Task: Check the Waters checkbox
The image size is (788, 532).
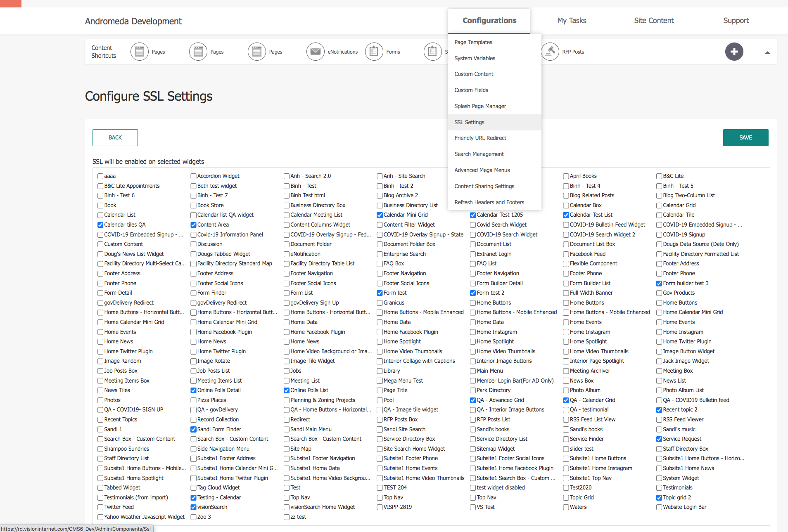Action: coord(566,507)
